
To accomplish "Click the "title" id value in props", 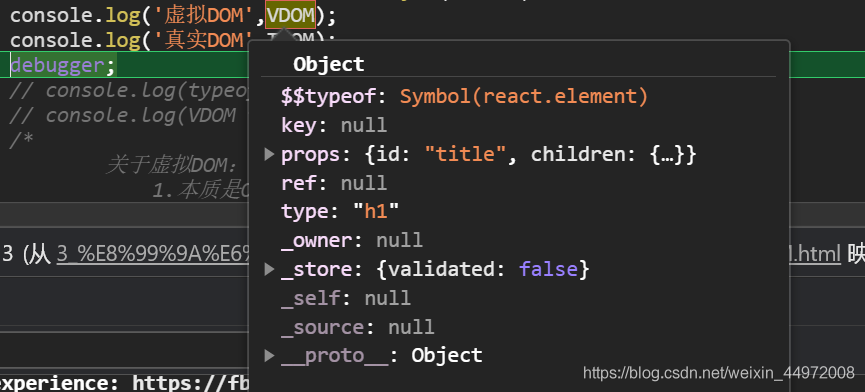I will (x=465, y=154).
